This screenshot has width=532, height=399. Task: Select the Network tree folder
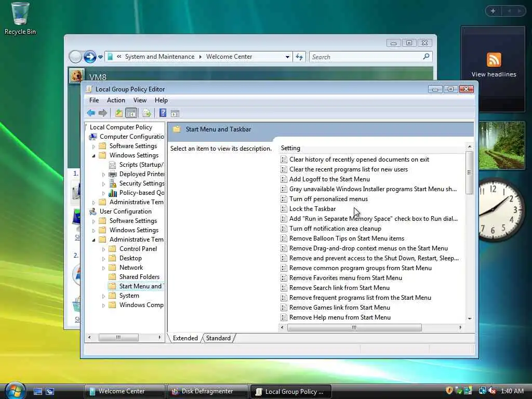coord(131,268)
